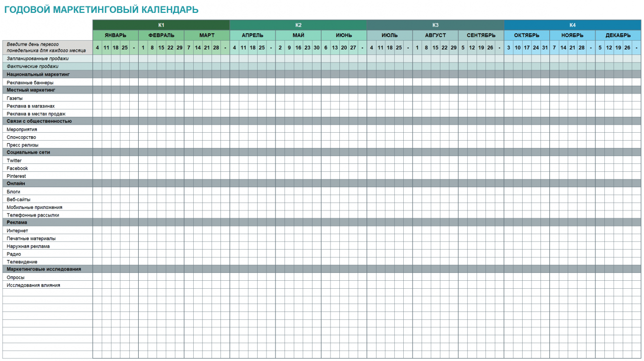Click date 9 under МАЙ
The image size is (644, 361).
(289, 48)
